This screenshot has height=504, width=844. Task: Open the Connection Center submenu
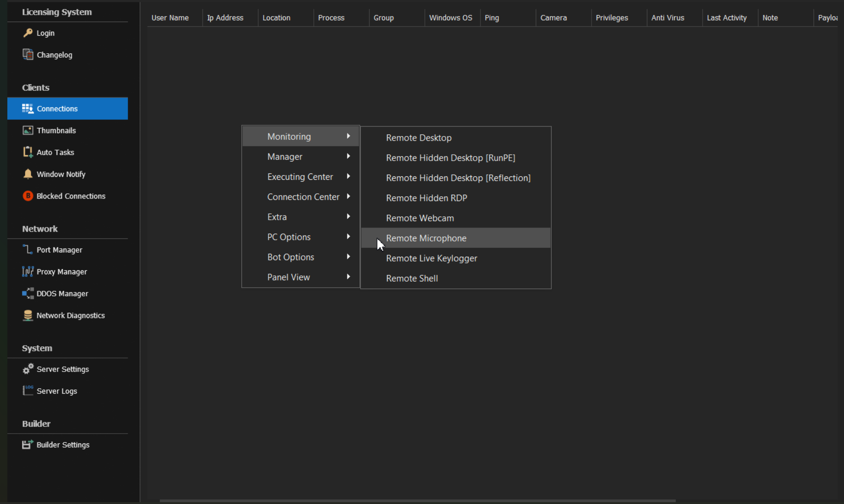[301, 197]
